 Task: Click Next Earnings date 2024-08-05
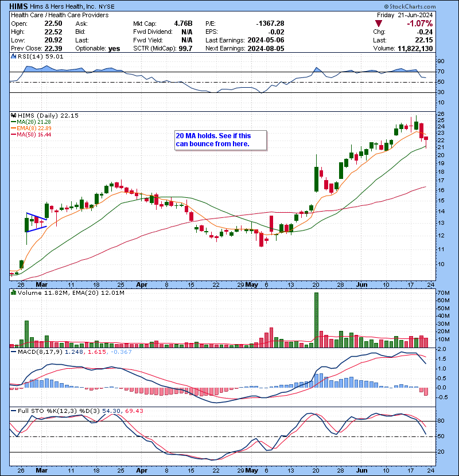266,49
